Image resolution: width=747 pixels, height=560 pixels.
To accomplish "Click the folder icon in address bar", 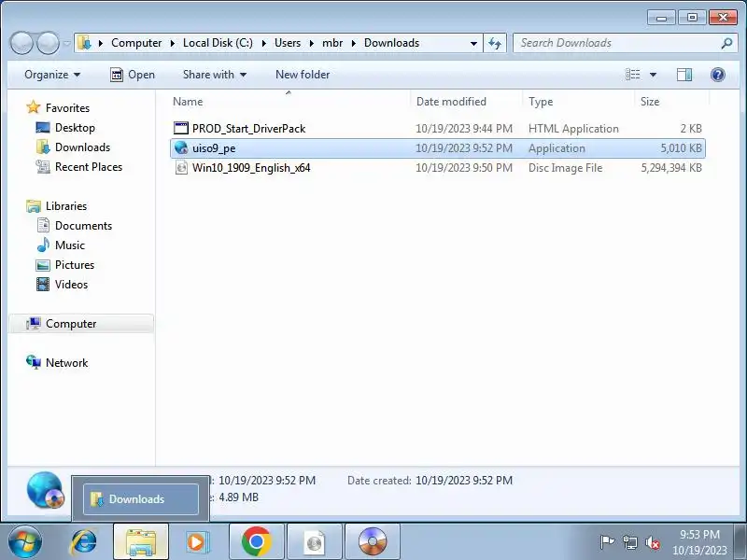I will (85, 43).
